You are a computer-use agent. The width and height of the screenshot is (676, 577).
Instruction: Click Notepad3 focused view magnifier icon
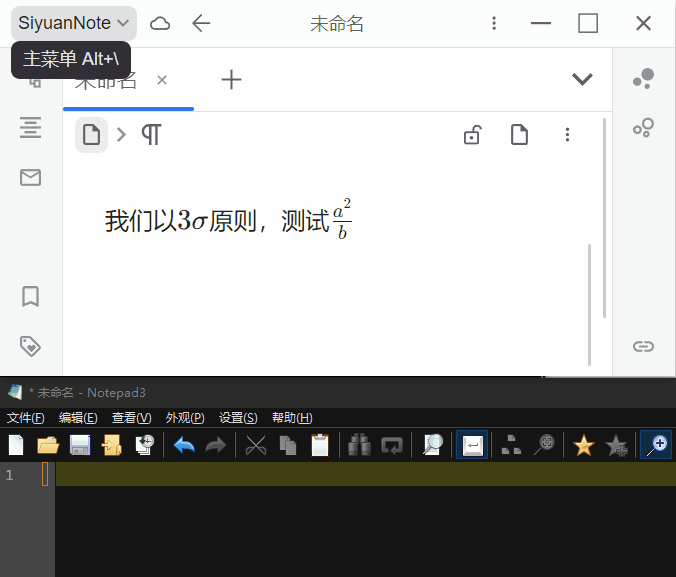pos(432,445)
